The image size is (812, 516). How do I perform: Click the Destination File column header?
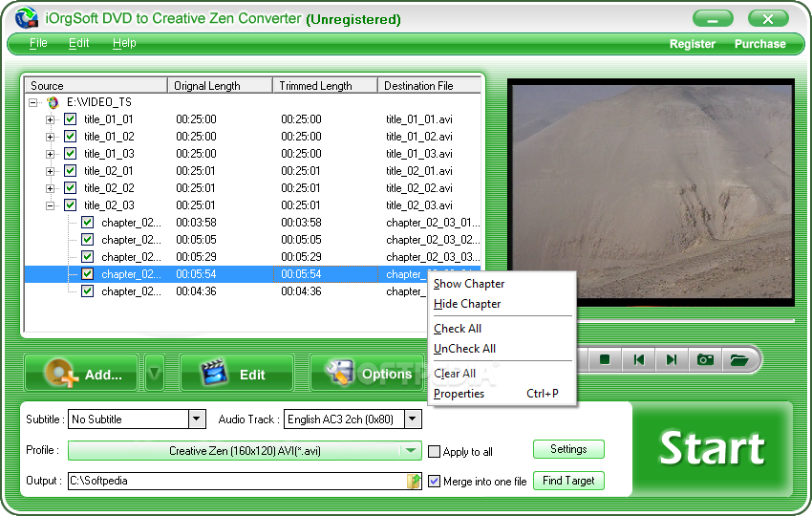tap(430, 85)
